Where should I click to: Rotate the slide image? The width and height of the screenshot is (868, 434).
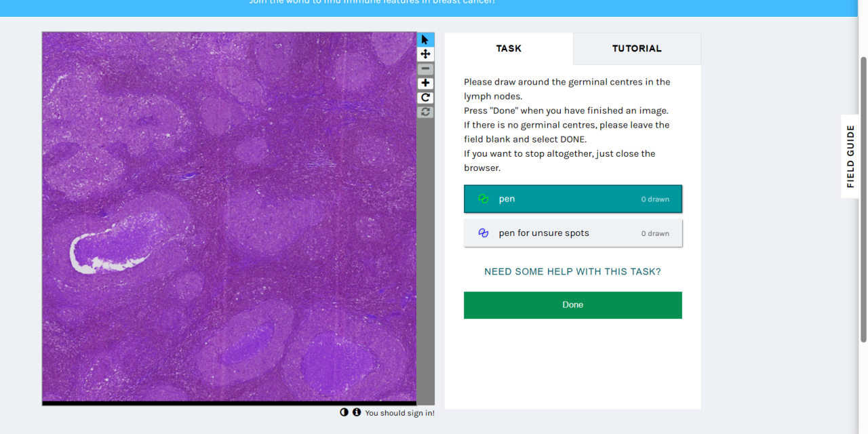click(x=425, y=98)
